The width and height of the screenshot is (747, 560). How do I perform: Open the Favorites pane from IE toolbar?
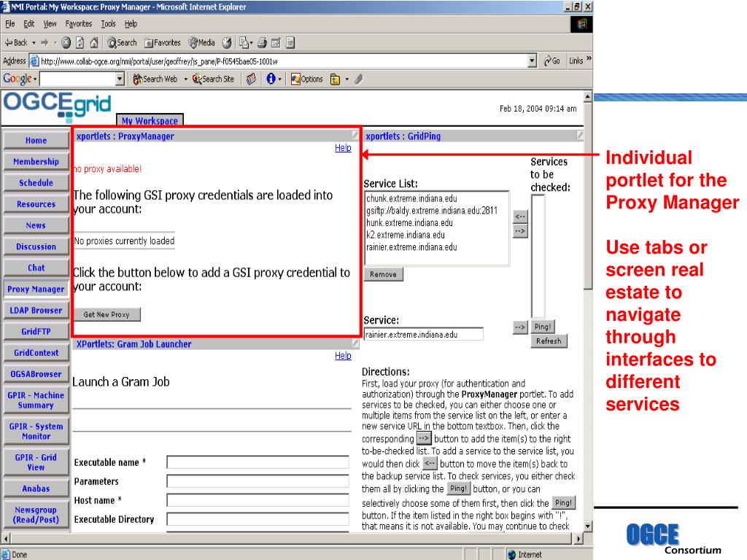click(163, 43)
